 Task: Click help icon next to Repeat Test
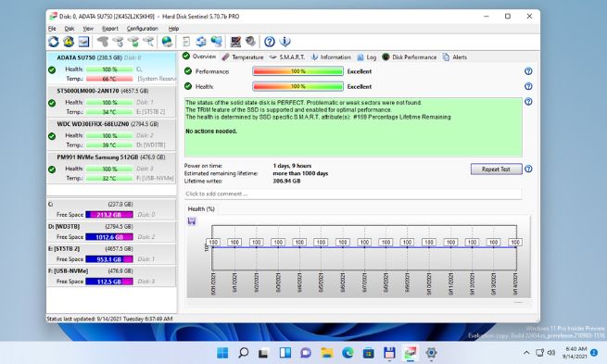pos(528,169)
